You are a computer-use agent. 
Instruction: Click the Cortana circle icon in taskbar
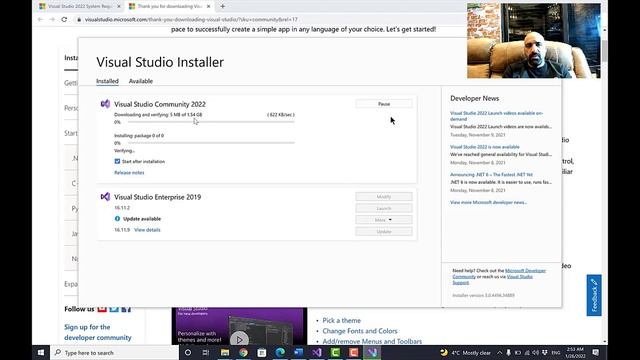(188, 353)
